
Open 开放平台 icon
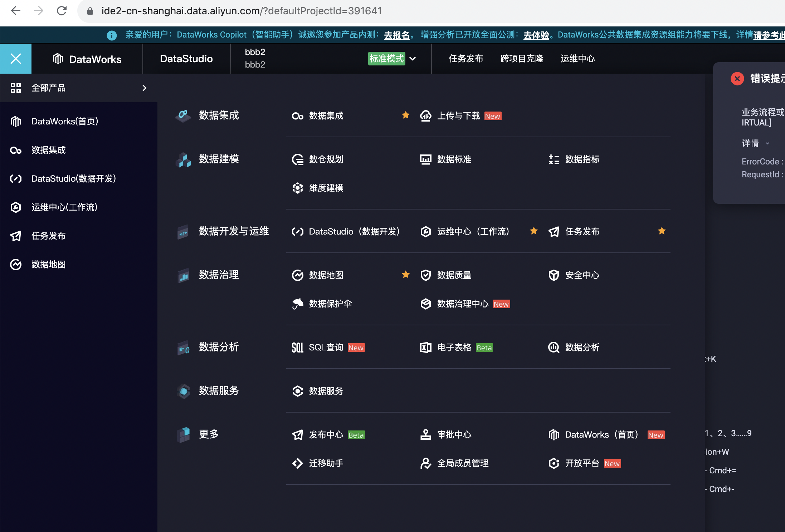coord(554,463)
